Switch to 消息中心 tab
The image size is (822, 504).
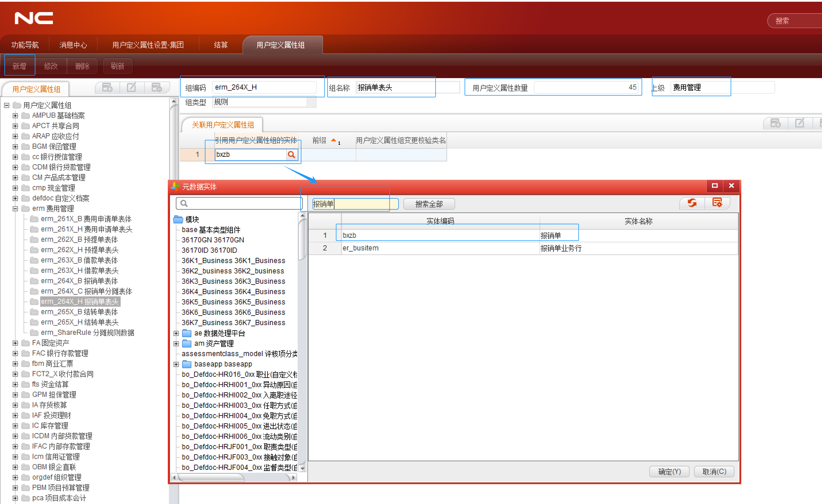(73, 45)
